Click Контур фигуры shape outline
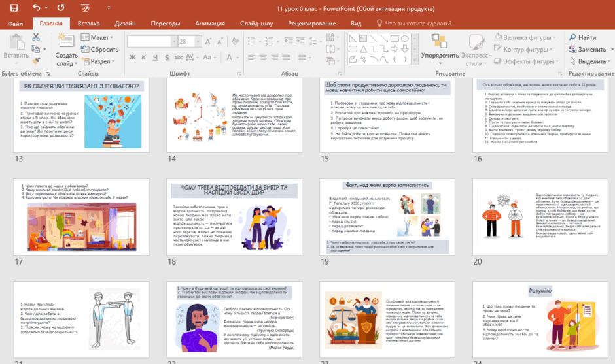 coord(523,50)
